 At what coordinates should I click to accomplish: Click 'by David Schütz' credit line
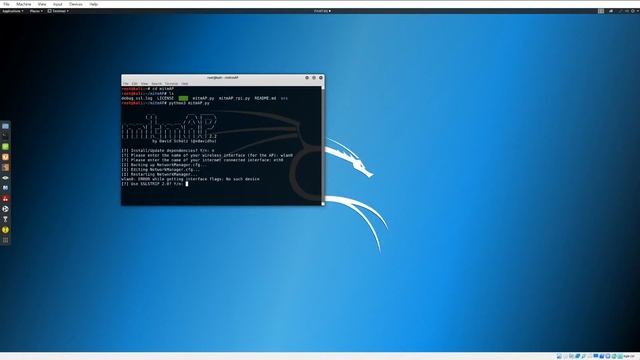184,141
